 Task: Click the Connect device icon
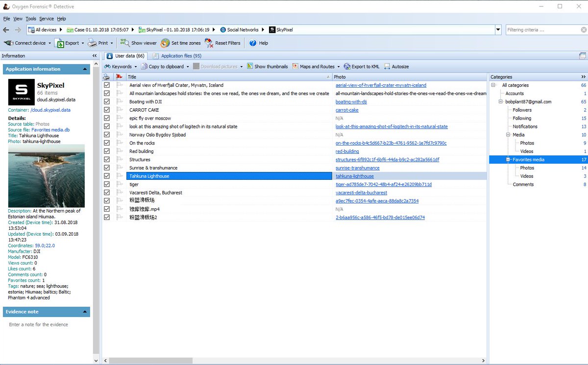tap(8, 43)
